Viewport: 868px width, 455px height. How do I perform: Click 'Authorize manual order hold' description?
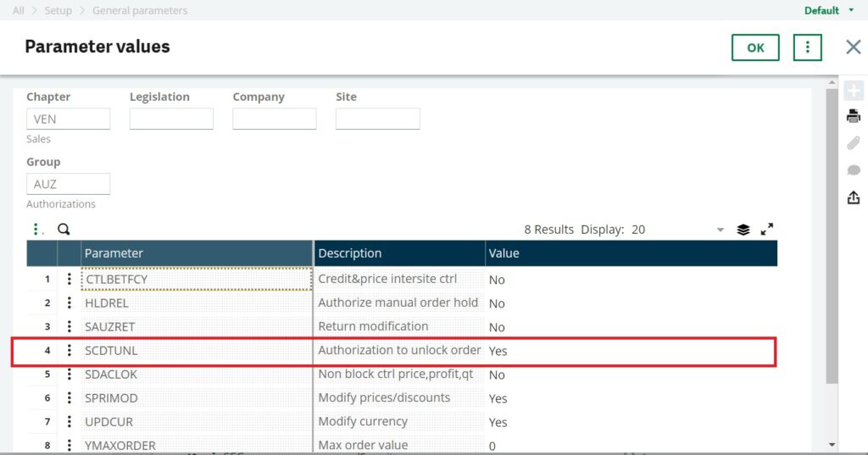pyautogui.click(x=398, y=302)
